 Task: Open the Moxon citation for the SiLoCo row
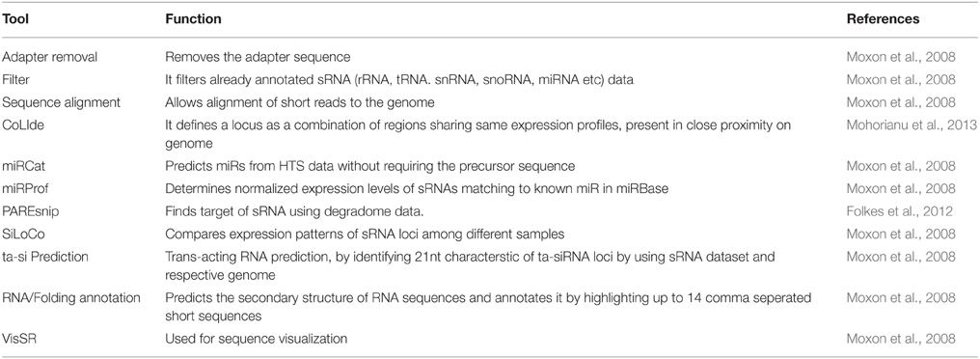tap(901, 234)
